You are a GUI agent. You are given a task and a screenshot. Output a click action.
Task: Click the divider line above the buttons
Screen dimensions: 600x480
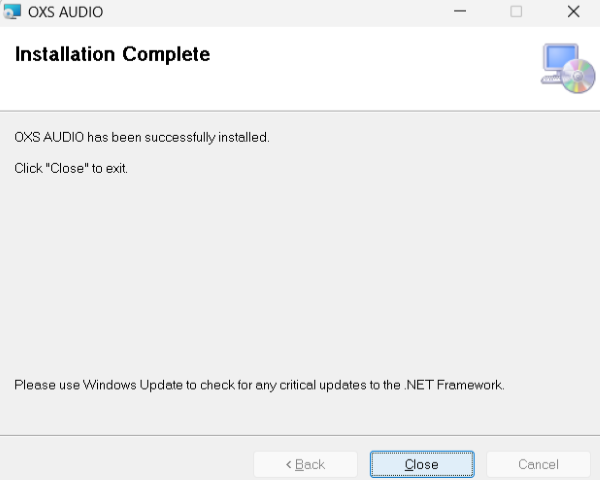[300, 435]
